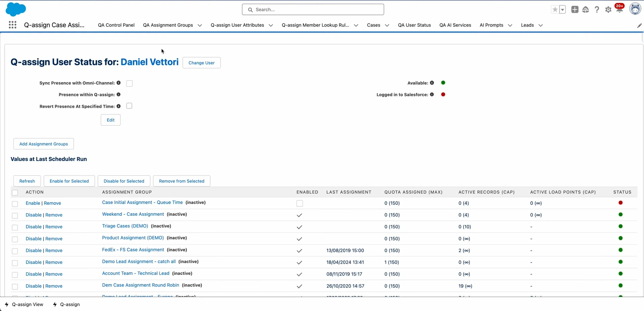
Task: Select row checkbox for Product Assignment (DEMO)
Action: click(x=15, y=239)
